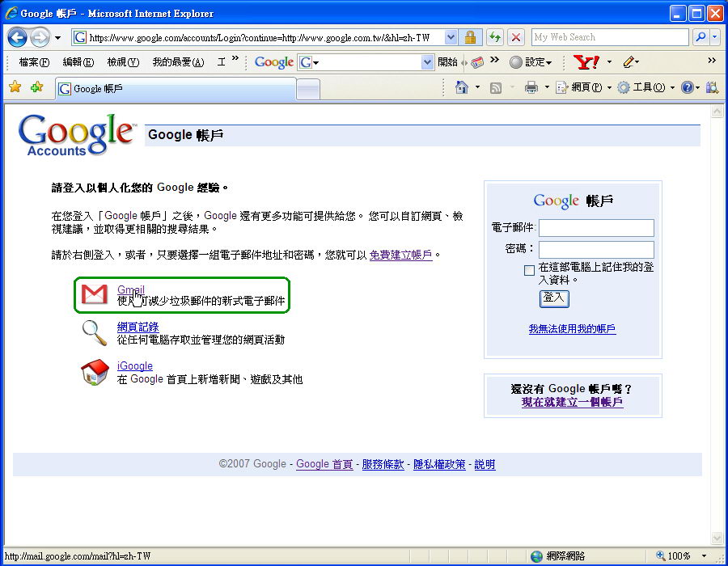Click the 現在就建立一個帳戶 link

pos(572,402)
